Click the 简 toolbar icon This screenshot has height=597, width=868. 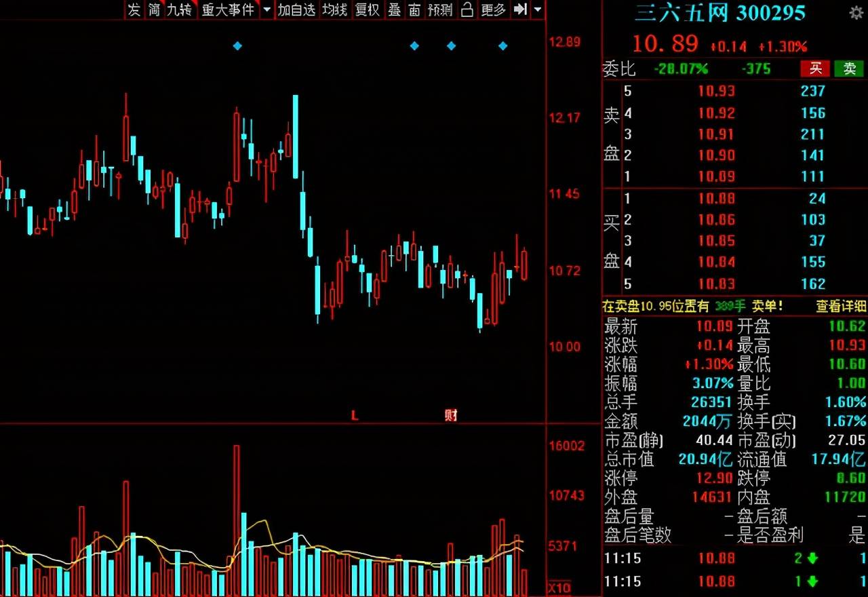[155, 9]
